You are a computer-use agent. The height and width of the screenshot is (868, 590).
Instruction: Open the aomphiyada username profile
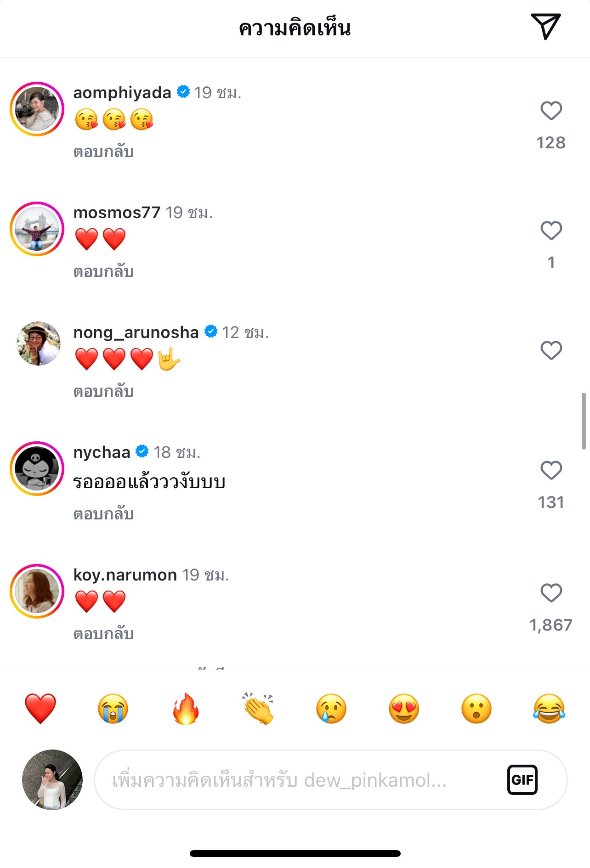pyautogui.click(x=122, y=93)
